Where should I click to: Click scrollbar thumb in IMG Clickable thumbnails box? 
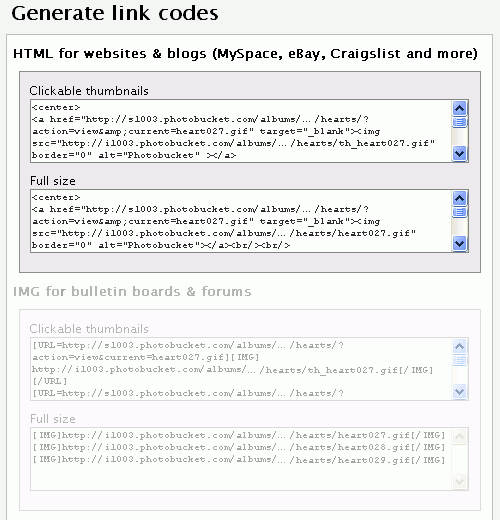point(459,360)
